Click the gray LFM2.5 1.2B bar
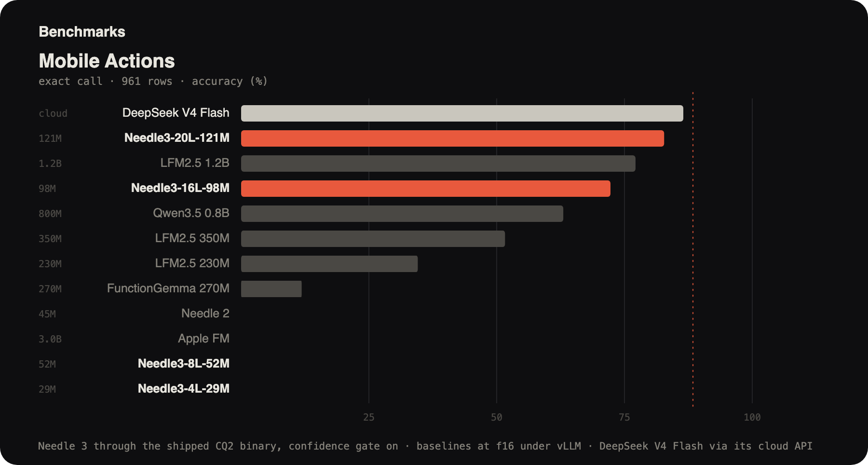This screenshot has width=868, height=465. 438,164
